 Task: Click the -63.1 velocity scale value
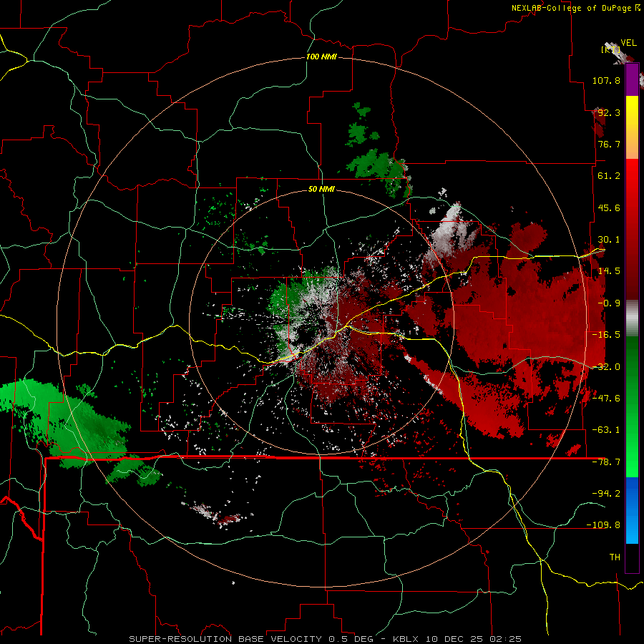point(606,430)
